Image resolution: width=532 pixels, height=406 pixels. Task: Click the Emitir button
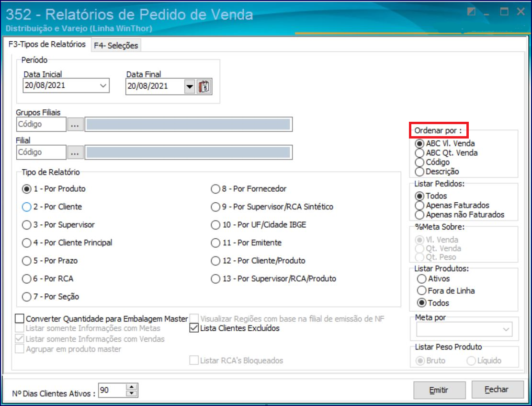[x=439, y=390]
